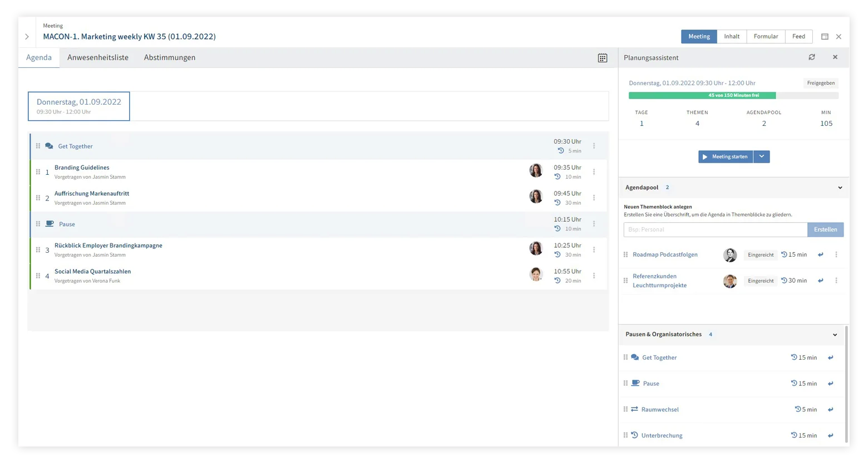Add Roadmap Podcastfolgen to agenda via arrow icon

point(820,255)
